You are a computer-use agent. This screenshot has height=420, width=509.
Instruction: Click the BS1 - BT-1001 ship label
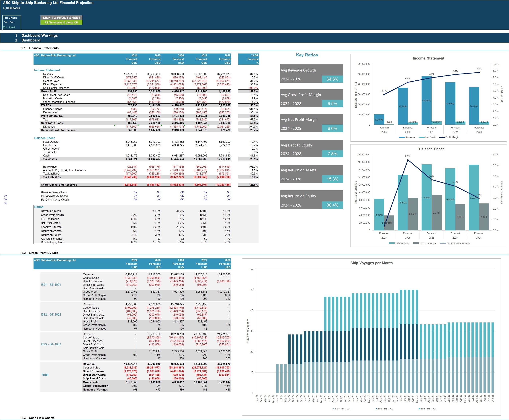[x=51, y=285]
